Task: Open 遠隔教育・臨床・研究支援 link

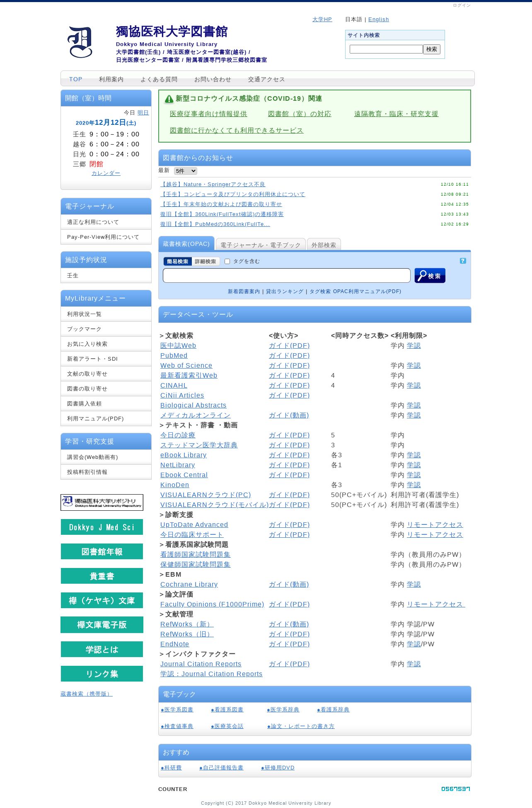Action: pyautogui.click(x=397, y=114)
